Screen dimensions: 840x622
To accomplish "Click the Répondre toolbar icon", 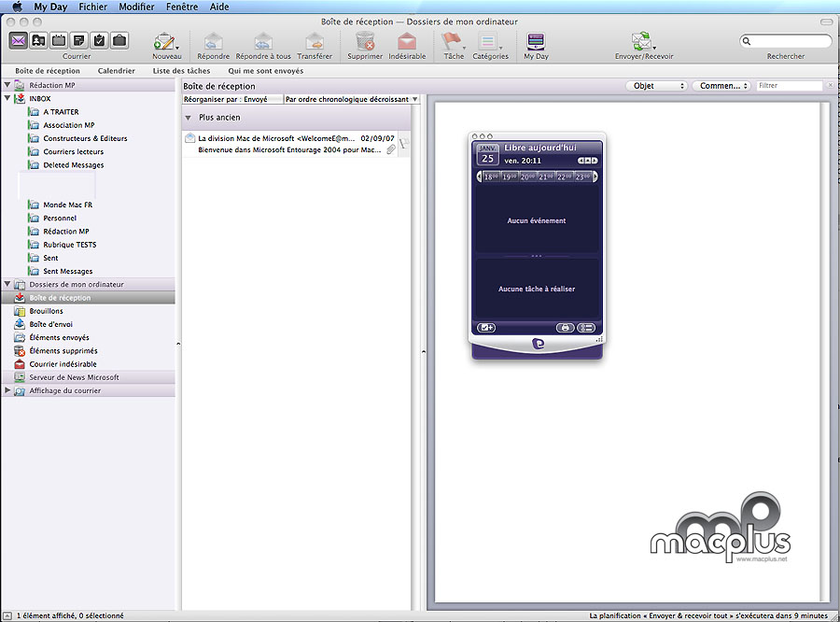I will click(213, 41).
